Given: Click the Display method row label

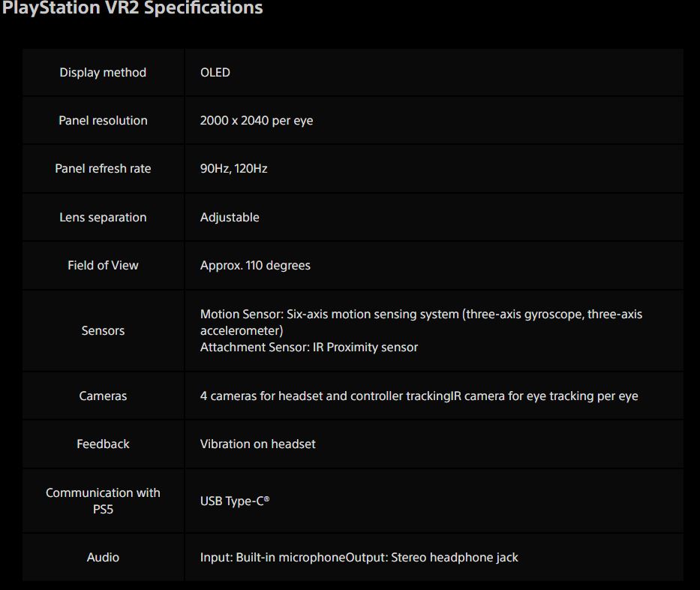Looking at the screenshot, I should (x=103, y=72).
